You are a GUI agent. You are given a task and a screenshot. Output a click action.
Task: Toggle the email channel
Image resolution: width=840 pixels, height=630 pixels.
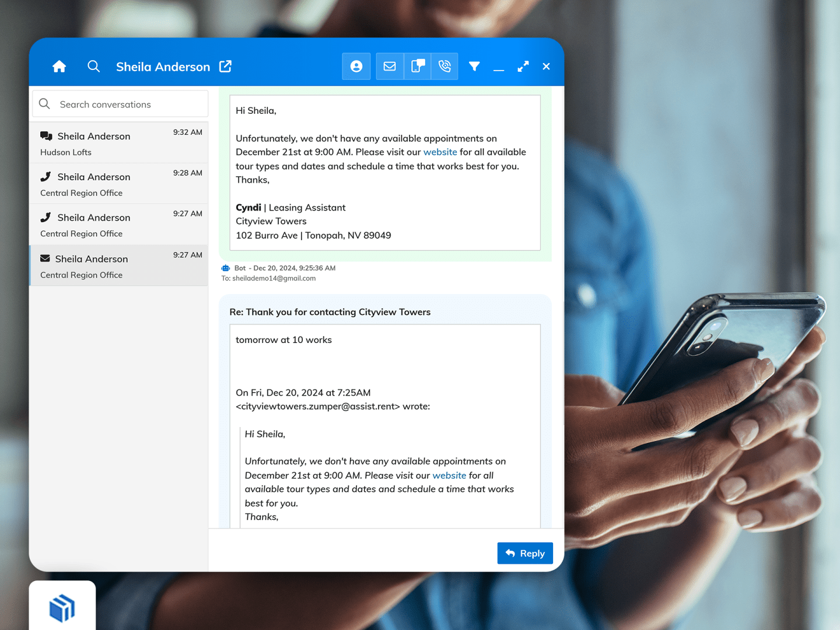click(390, 66)
